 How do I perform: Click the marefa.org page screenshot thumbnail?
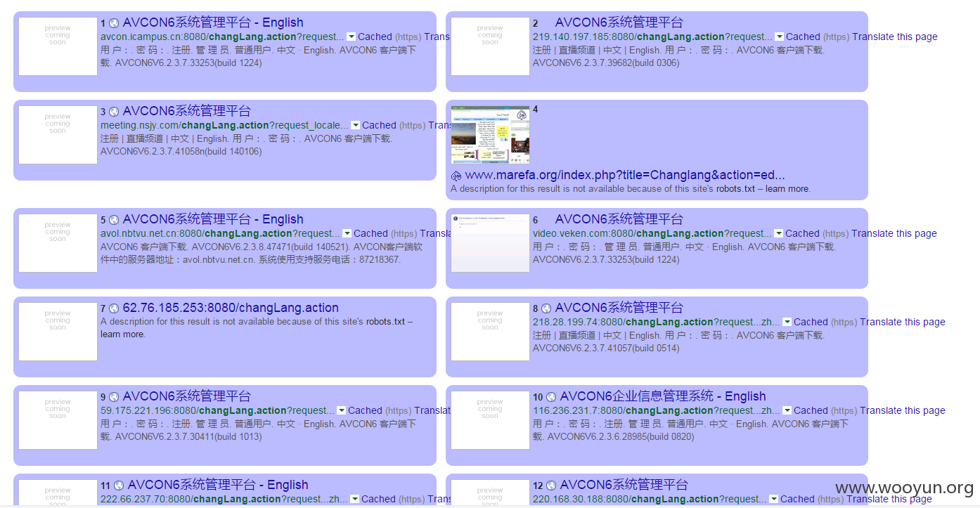tap(490, 135)
